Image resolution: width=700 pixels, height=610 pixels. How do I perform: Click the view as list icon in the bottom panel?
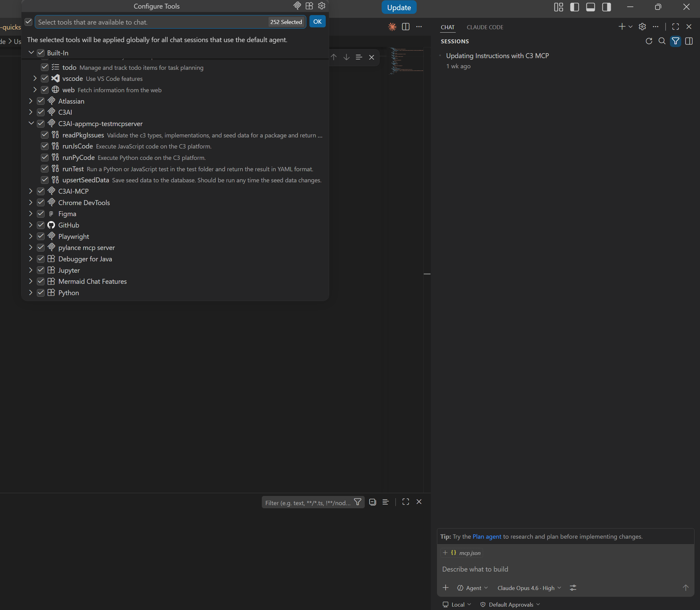(x=385, y=502)
